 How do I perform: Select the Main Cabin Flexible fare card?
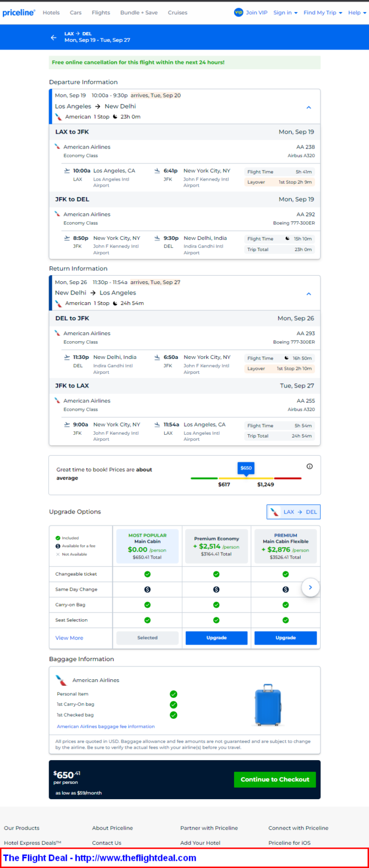(x=286, y=546)
